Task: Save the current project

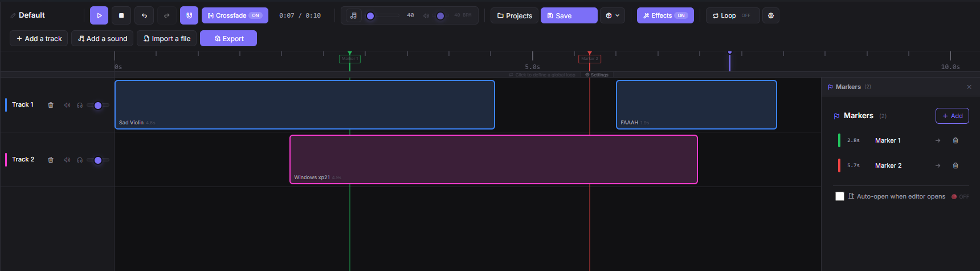Action: [569, 15]
